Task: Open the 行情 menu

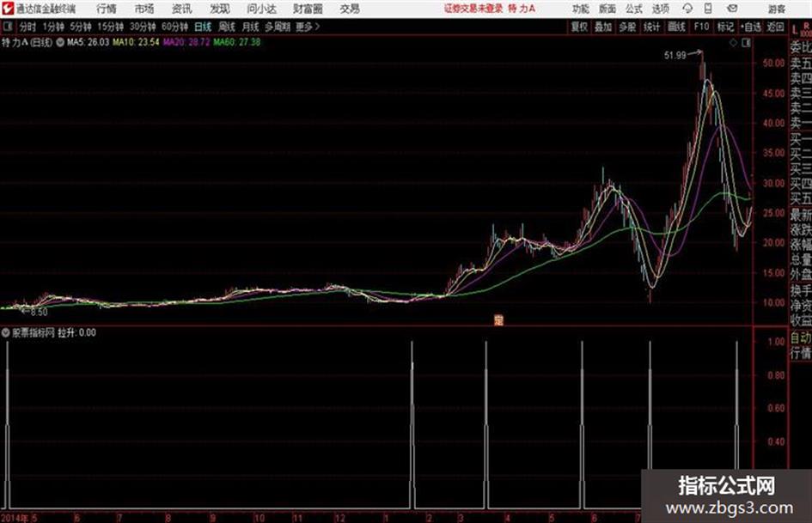Action: (107, 9)
